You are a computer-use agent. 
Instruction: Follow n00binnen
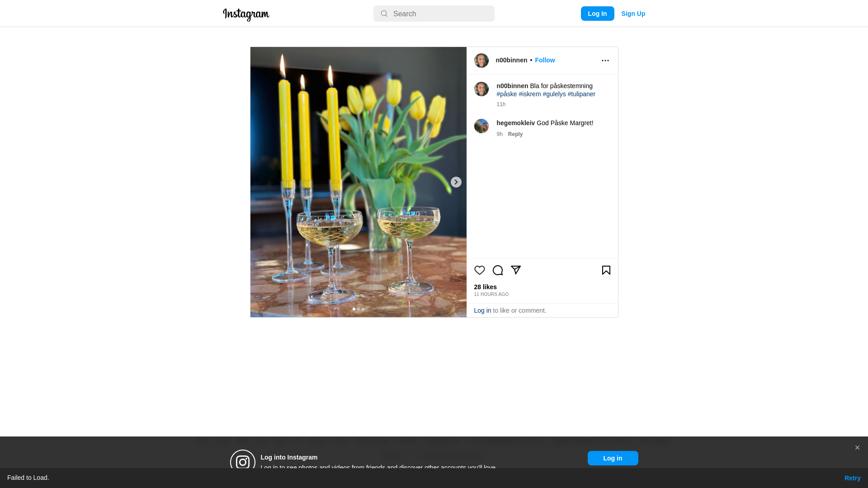tap(545, 60)
